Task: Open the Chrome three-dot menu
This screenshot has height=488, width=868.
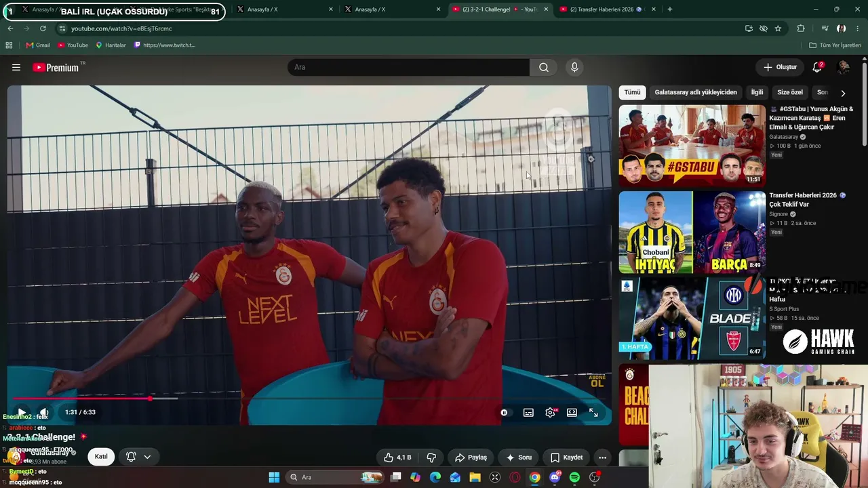Action: coord(859,28)
